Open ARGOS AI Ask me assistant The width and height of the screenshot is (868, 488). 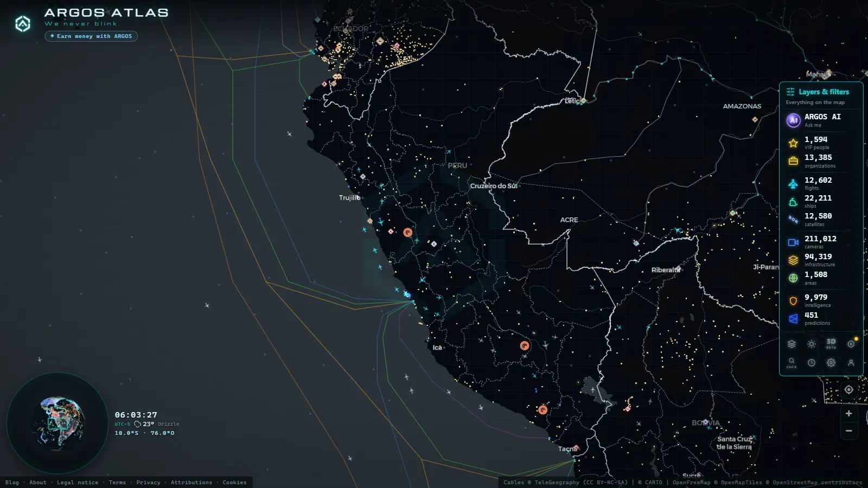820,120
